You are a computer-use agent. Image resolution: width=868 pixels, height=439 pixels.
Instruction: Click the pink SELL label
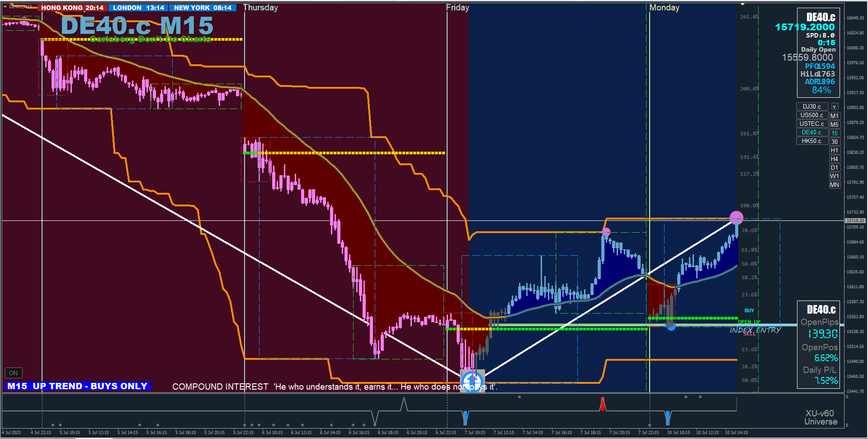(749, 334)
